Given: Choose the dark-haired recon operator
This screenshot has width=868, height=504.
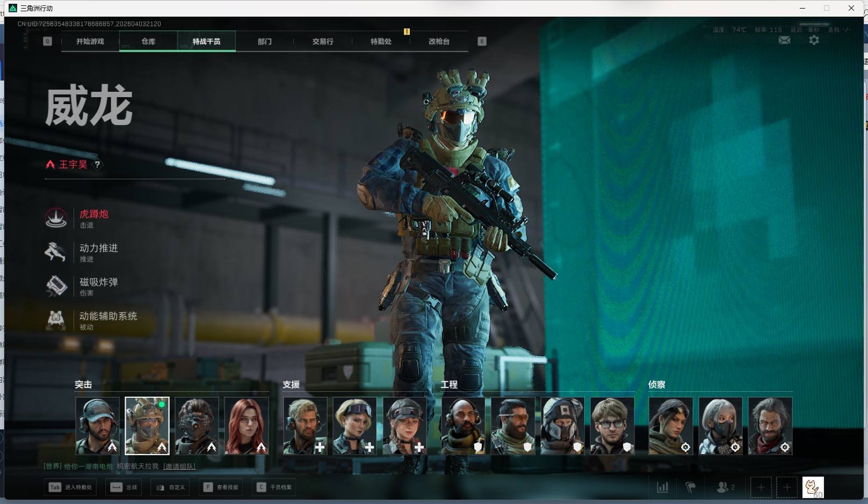Looking at the screenshot, I should click(671, 426).
